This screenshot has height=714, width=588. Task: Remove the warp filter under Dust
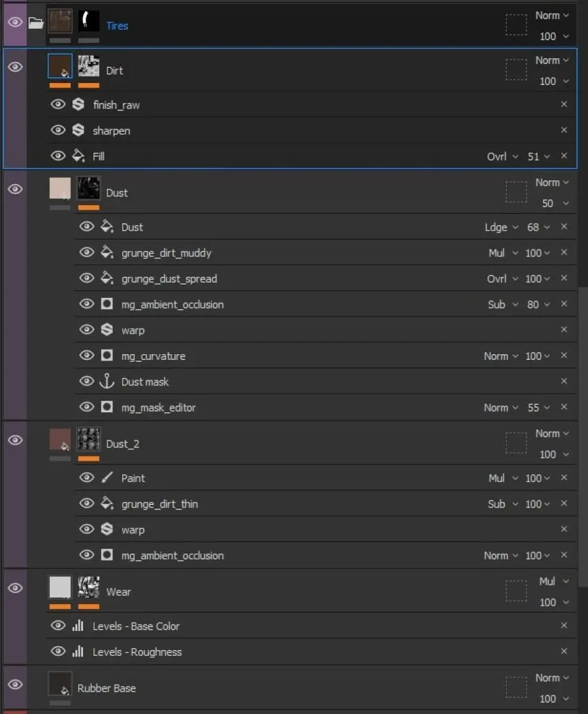(564, 329)
